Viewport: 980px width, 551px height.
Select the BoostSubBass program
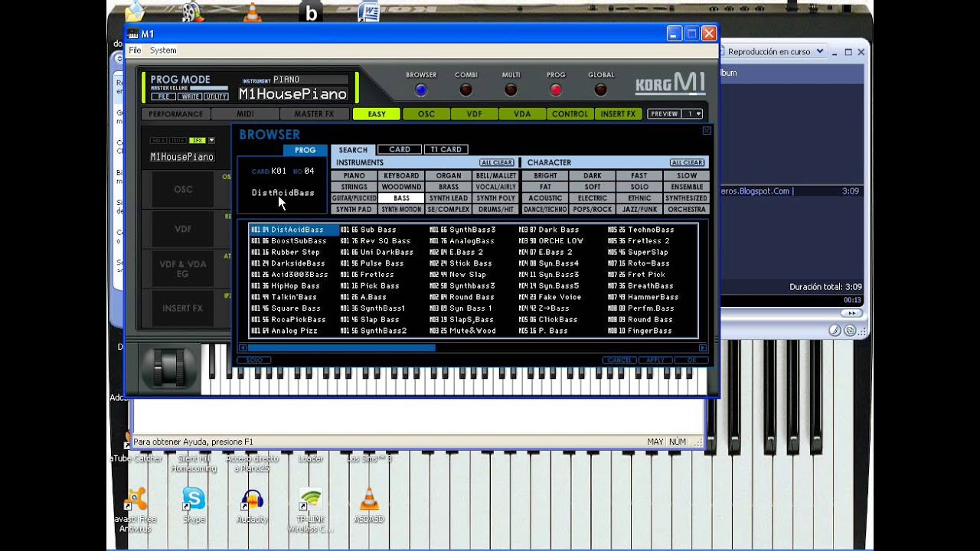(x=293, y=241)
